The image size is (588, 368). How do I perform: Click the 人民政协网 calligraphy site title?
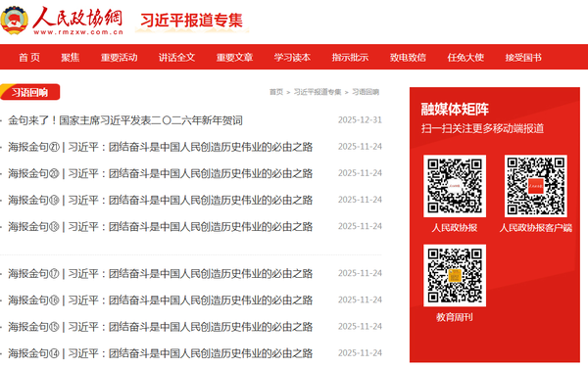pos(77,18)
